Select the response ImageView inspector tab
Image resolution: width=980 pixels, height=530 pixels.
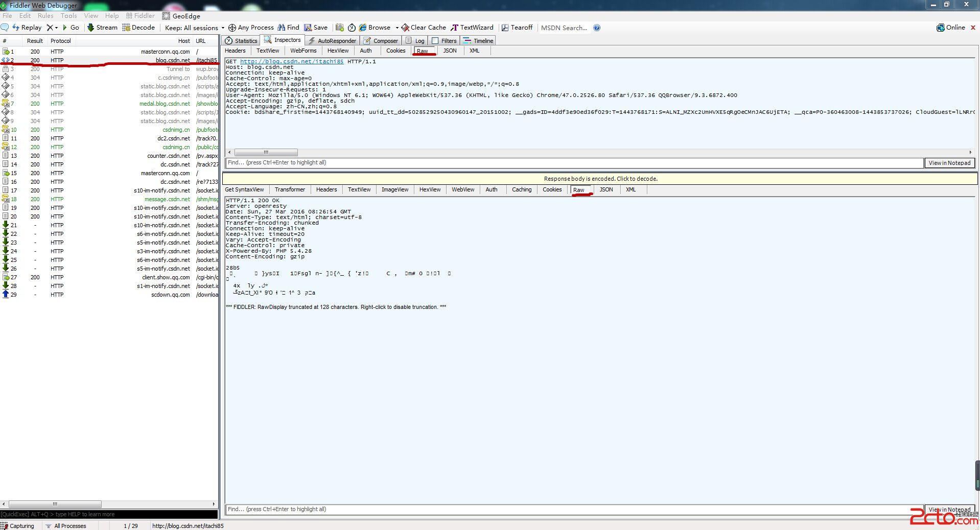click(395, 189)
